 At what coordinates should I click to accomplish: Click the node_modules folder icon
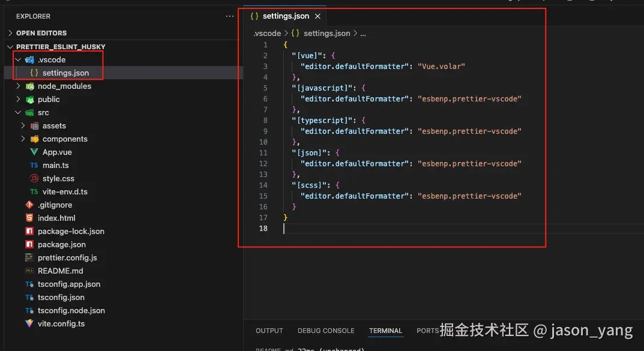29,86
